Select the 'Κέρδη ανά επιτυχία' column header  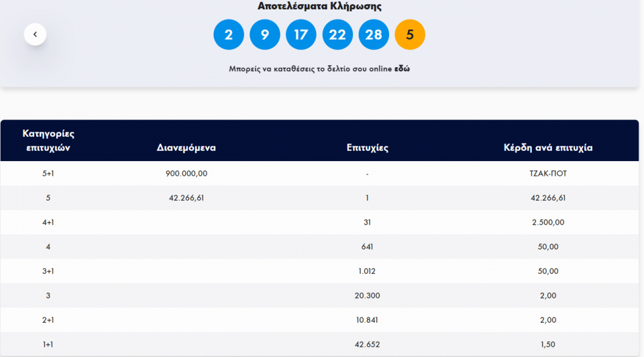(548, 148)
